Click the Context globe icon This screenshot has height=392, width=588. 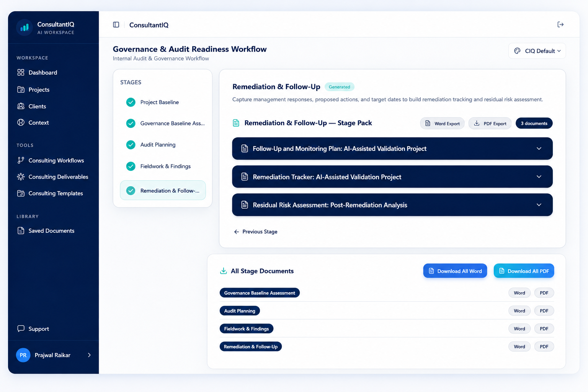click(x=21, y=122)
